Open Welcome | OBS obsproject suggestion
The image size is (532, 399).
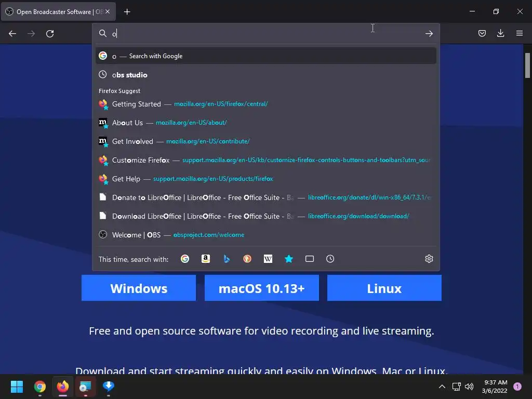[265, 234]
